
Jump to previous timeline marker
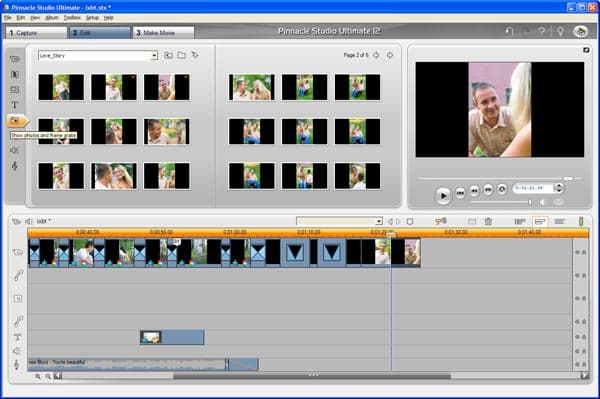click(390, 221)
